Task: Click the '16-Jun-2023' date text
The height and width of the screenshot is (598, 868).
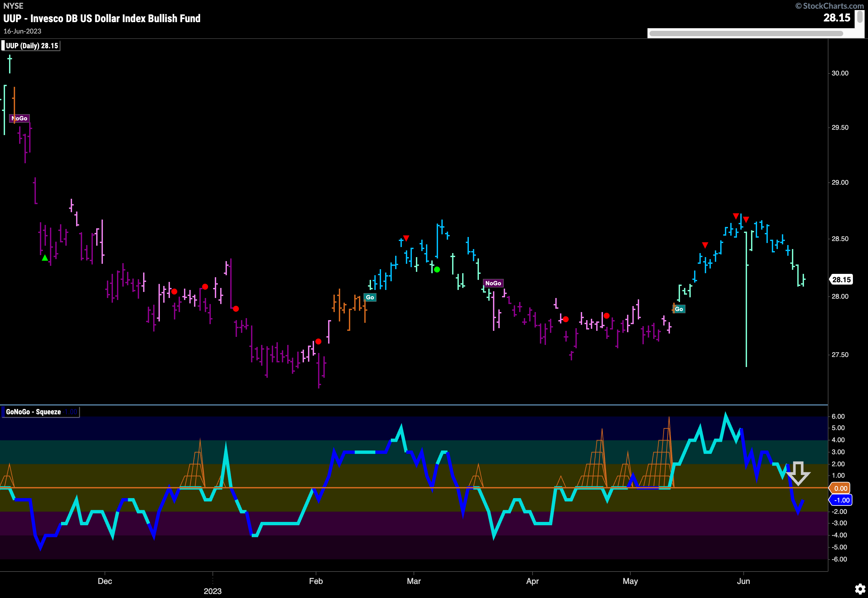Action: click(22, 31)
